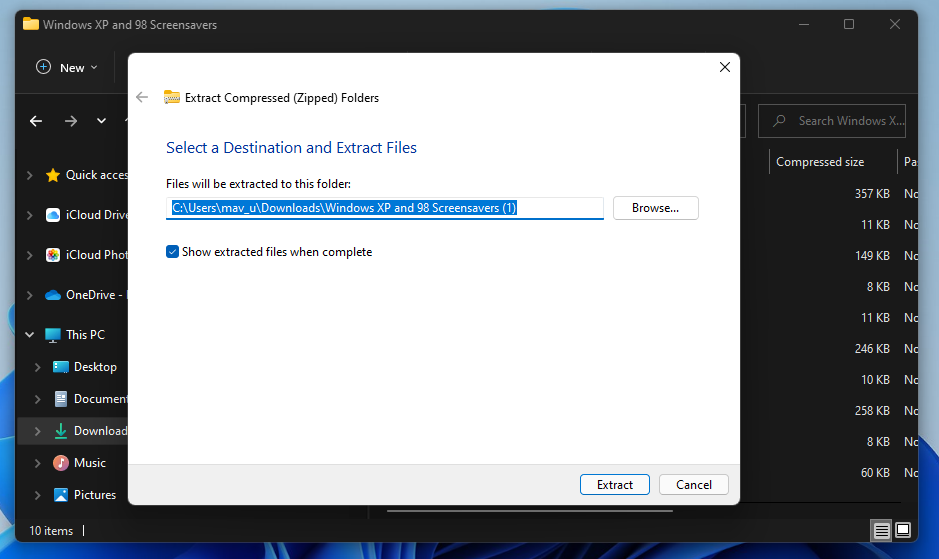Screen dimensions: 939x559
Task: Select the iCloud Drive icon
Action: coord(53,215)
